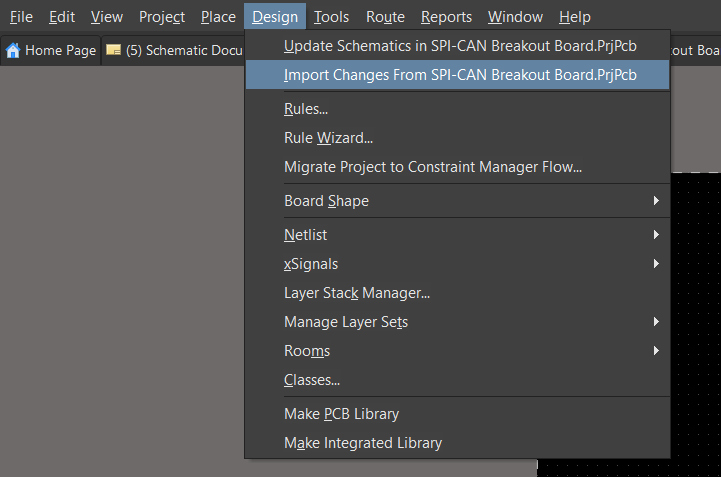Image resolution: width=721 pixels, height=477 pixels.
Task: Open the File menu
Action: pos(21,17)
